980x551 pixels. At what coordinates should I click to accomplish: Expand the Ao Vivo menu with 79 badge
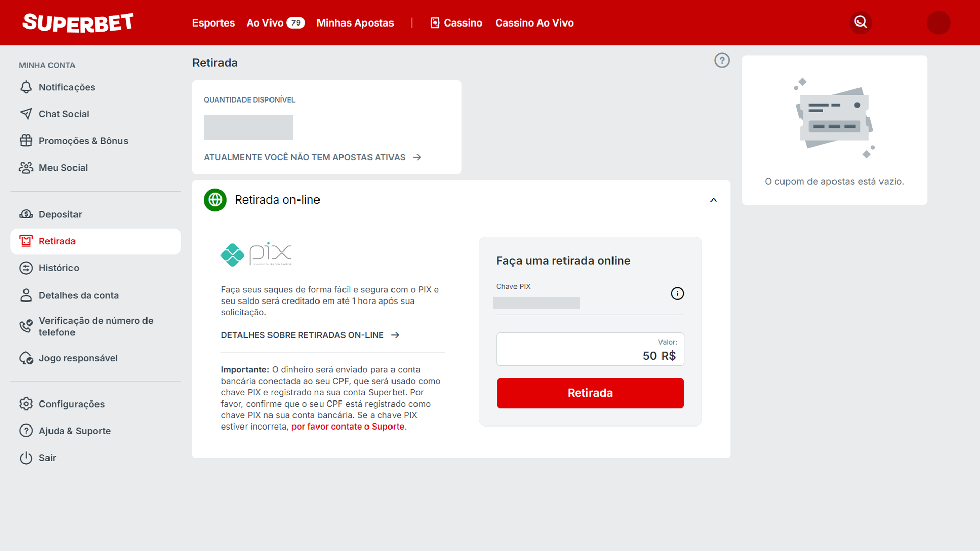(275, 22)
